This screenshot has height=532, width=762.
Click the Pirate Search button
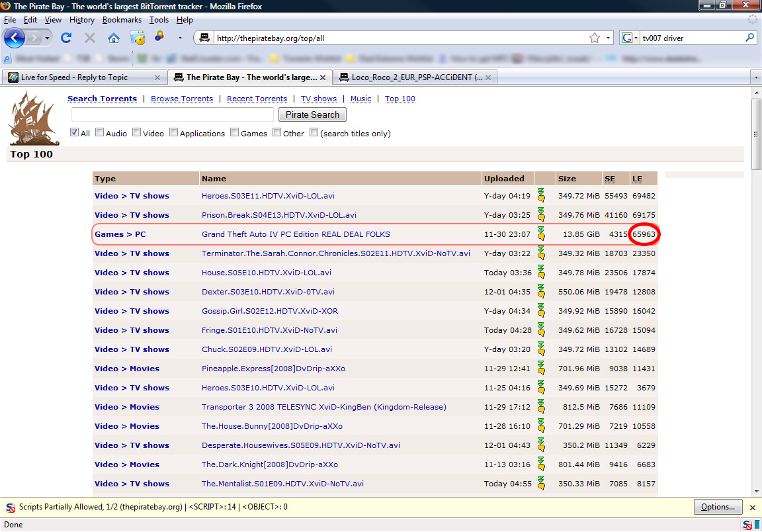click(x=312, y=114)
